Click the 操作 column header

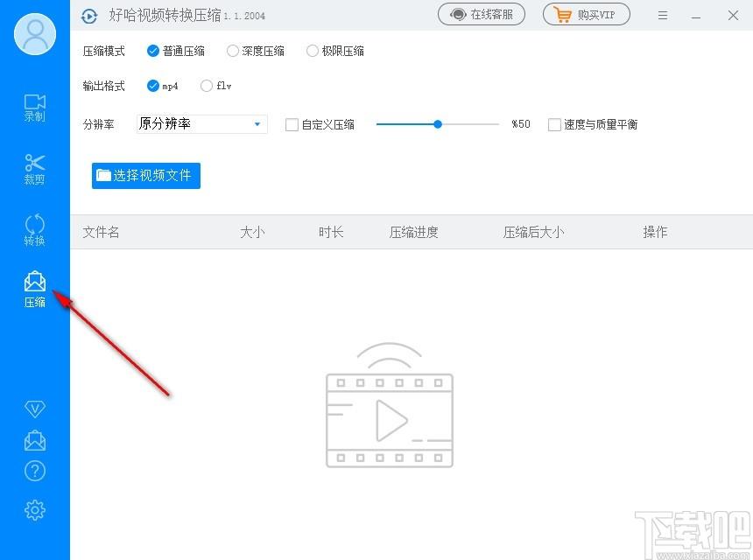655,232
